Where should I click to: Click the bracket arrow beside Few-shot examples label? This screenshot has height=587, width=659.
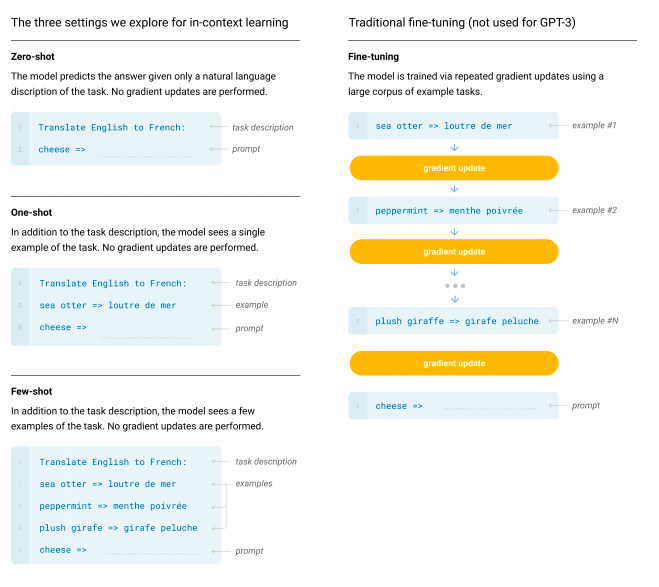(x=223, y=505)
